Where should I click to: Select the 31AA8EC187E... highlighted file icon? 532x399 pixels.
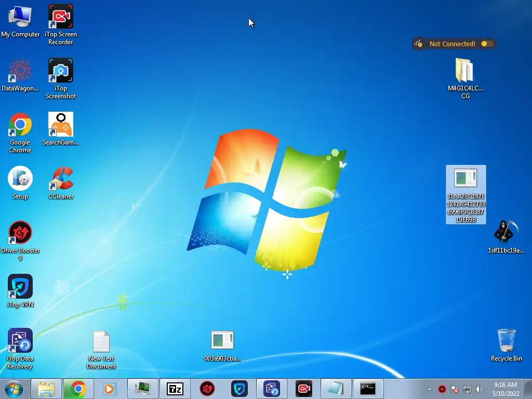[466, 194]
